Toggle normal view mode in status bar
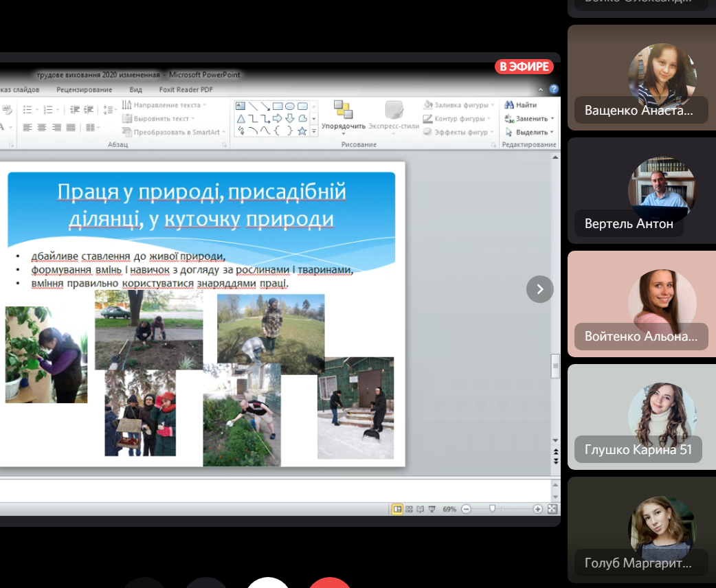Viewport: 716px width, 588px height. point(397,509)
